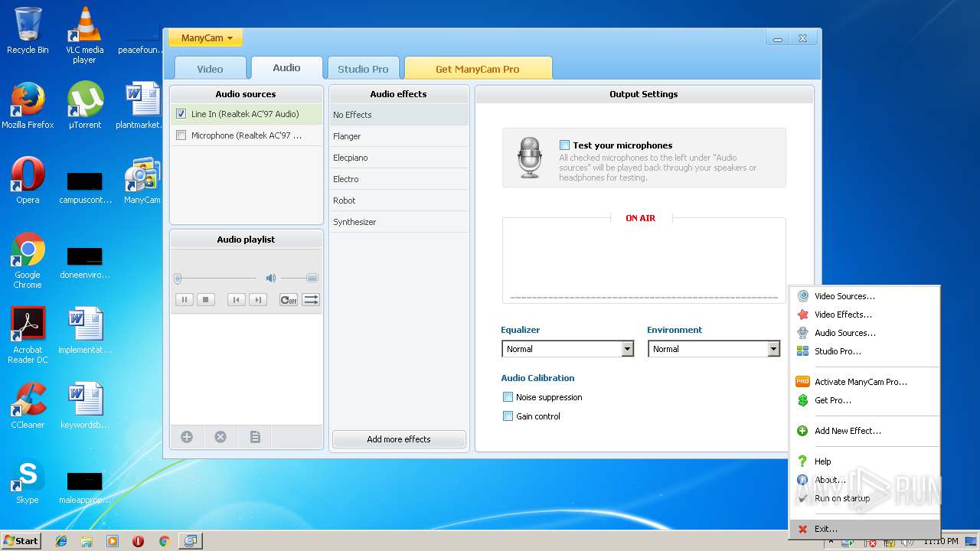Expand the Equalizer dropdown
Screen dimensions: 980x551
pos(628,349)
